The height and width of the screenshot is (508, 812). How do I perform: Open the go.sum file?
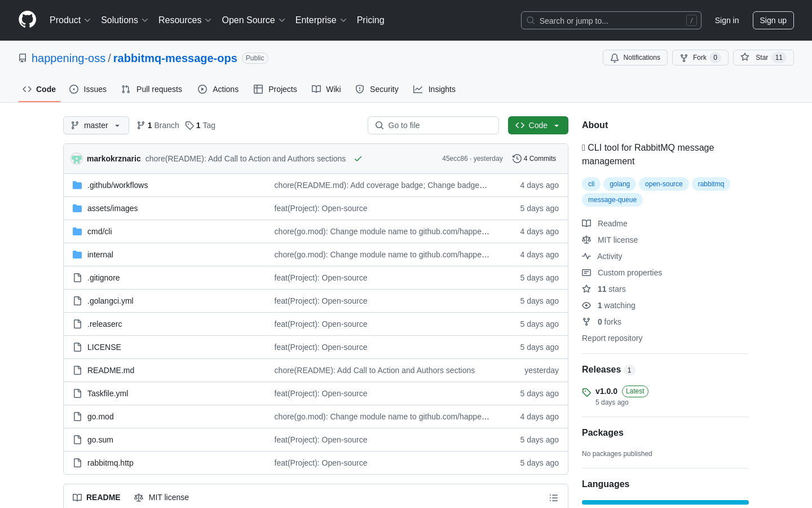(x=100, y=440)
